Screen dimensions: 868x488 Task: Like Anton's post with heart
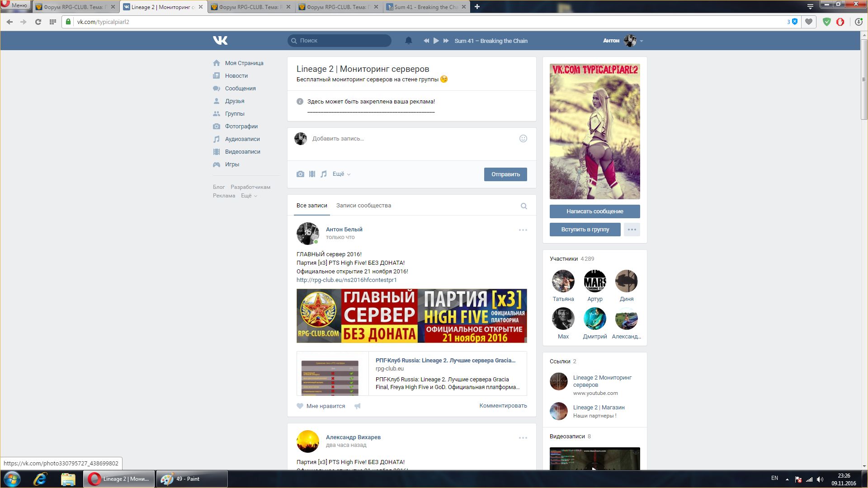tap(300, 406)
